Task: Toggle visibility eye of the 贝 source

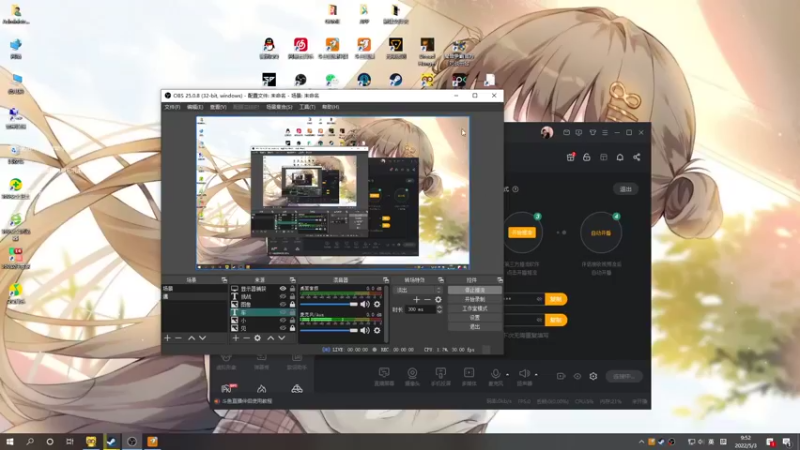Action: pos(283,328)
